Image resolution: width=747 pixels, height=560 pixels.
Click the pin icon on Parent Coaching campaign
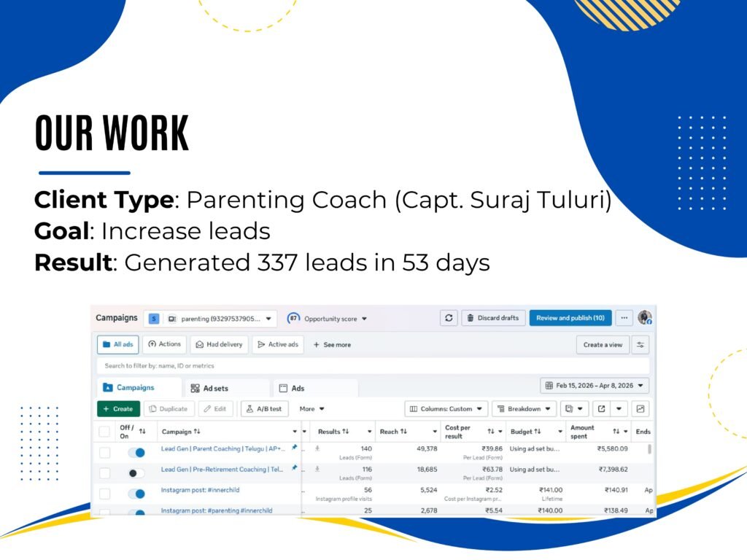295,448
